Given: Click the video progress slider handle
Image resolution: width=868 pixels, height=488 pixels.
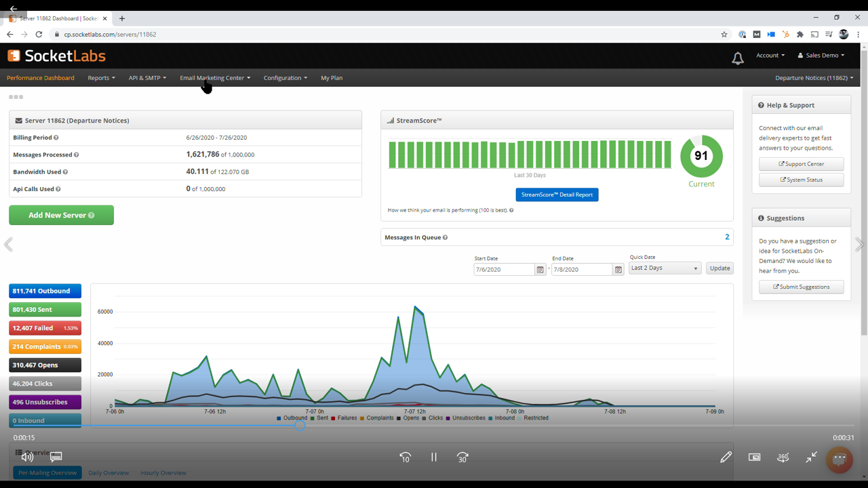Looking at the screenshot, I should pos(300,426).
